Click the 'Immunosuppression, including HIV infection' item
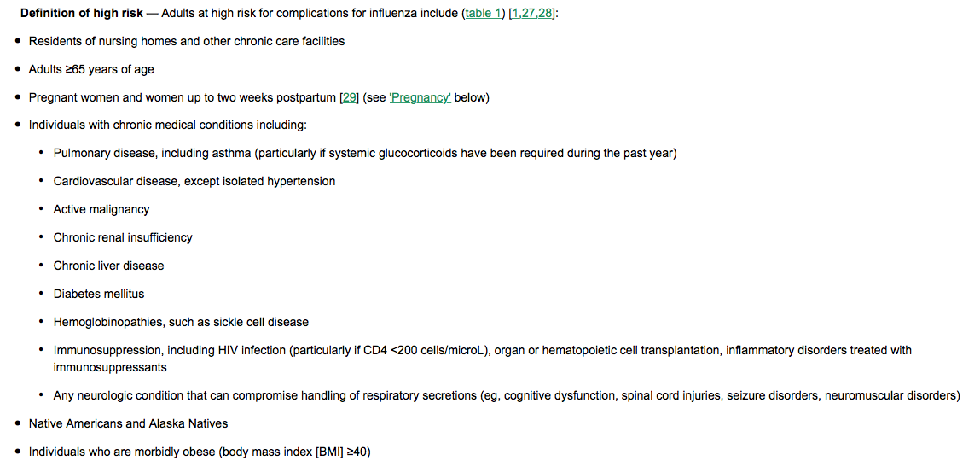Image resolution: width=980 pixels, height=461 pixels. pos(483,359)
